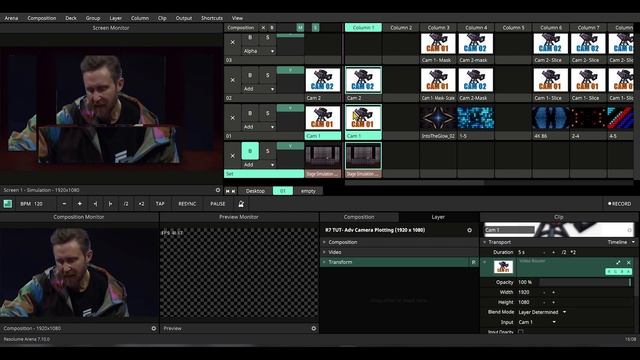Halve the BPM with /2
This screenshot has width=640, height=360.
point(126,204)
